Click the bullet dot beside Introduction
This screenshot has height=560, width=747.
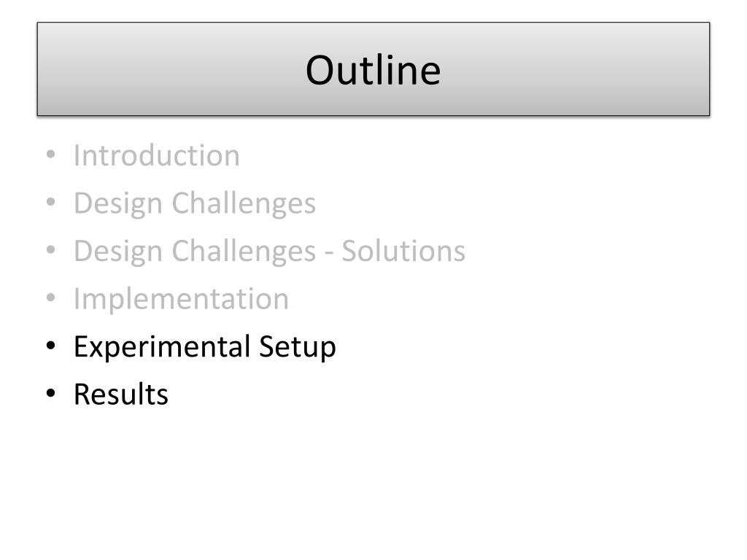(51, 155)
